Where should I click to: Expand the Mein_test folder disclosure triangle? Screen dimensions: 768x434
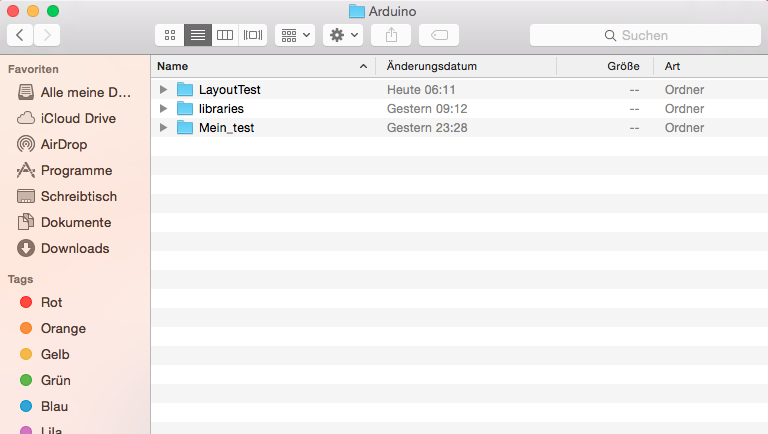164,127
